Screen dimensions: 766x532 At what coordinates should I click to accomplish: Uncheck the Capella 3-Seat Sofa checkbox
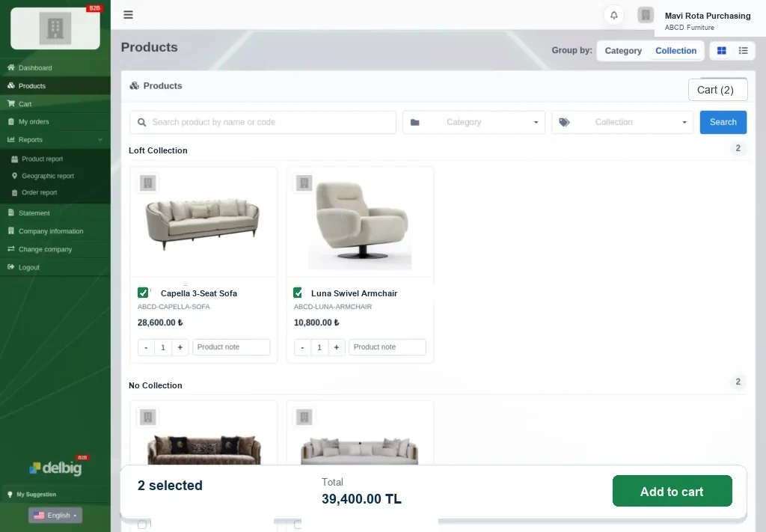pos(143,293)
